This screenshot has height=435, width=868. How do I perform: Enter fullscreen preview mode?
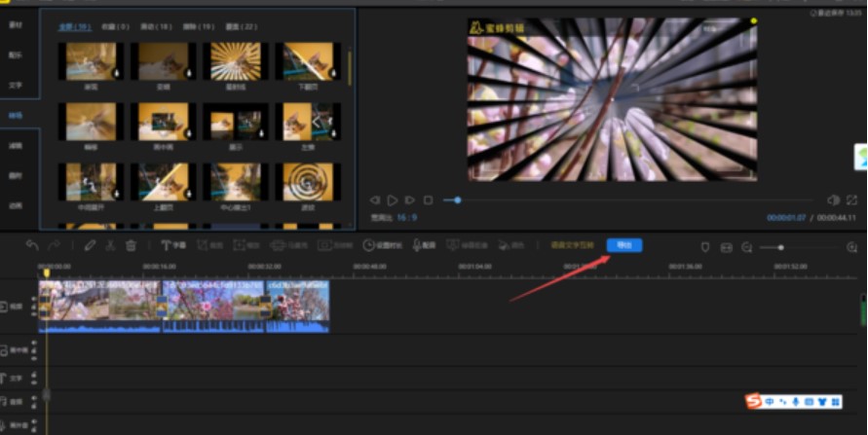tap(850, 199)
